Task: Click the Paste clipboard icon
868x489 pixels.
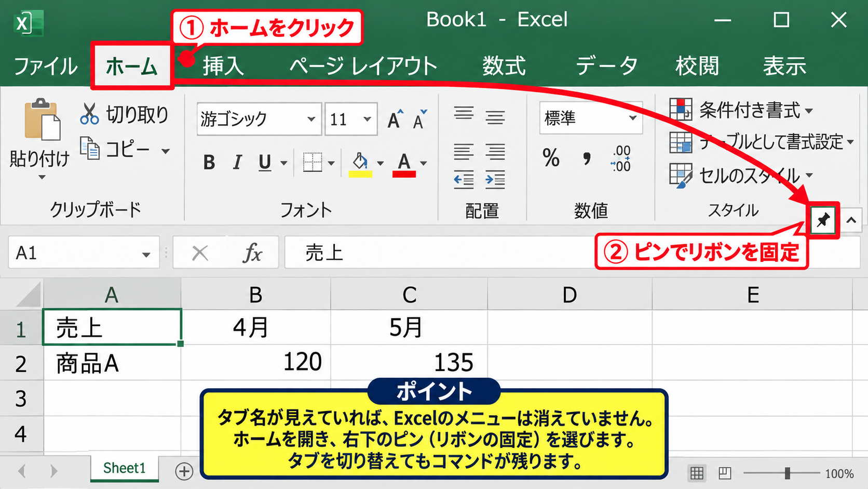Action: [x=42, y=120]
